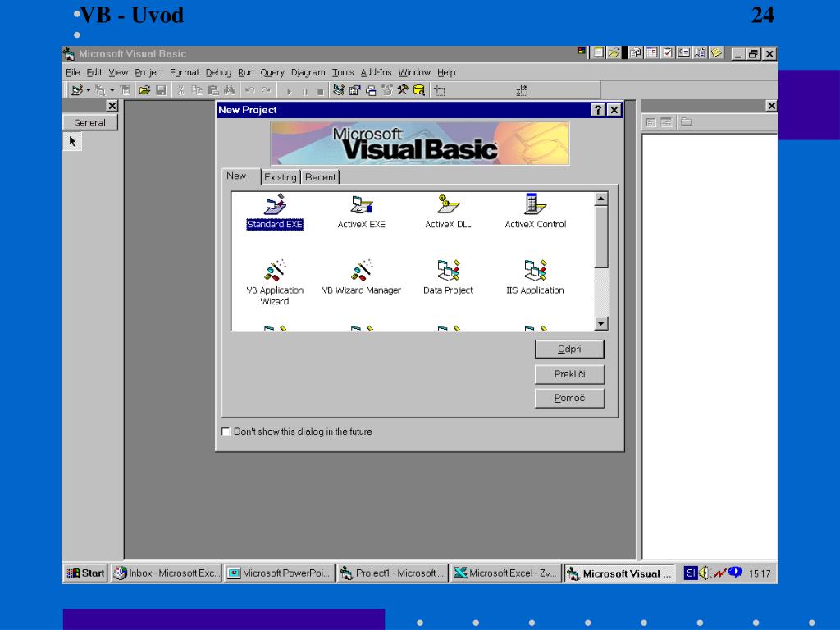840x630 pixels.
Task: Open the Project Explorer toolbar icon
Action: (338, 90)
